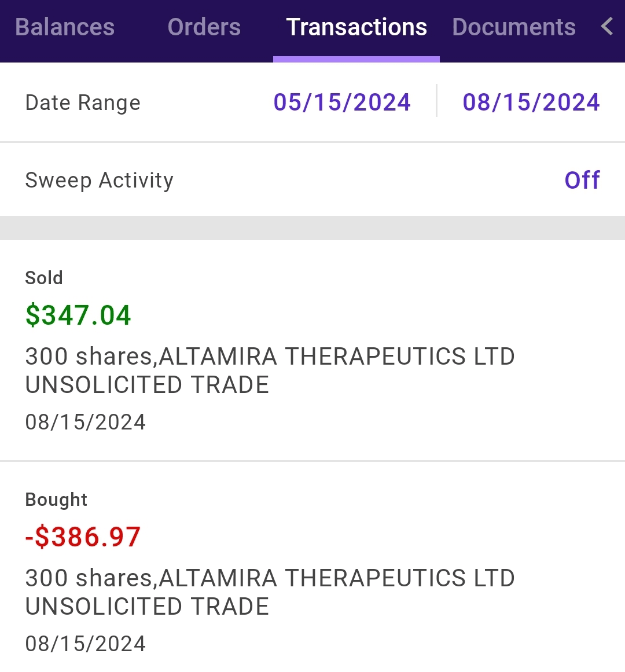The image size is (625, 672).
Task: Go to the Documents tab
Action: [514, 28]
